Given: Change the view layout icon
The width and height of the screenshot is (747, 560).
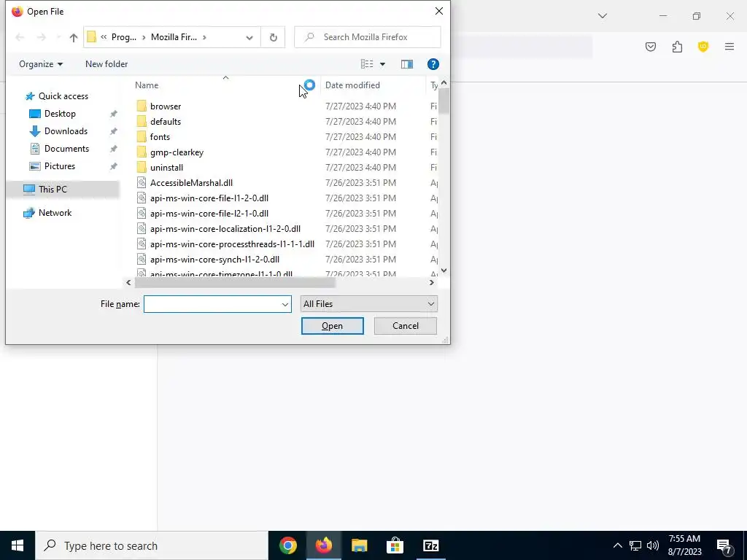Looking at the screenshot, I should pos(367,64).
